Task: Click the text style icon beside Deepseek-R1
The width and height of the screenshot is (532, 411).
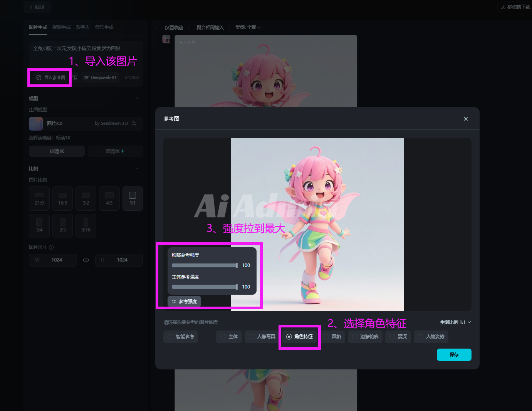Action: tap(75, 77)
